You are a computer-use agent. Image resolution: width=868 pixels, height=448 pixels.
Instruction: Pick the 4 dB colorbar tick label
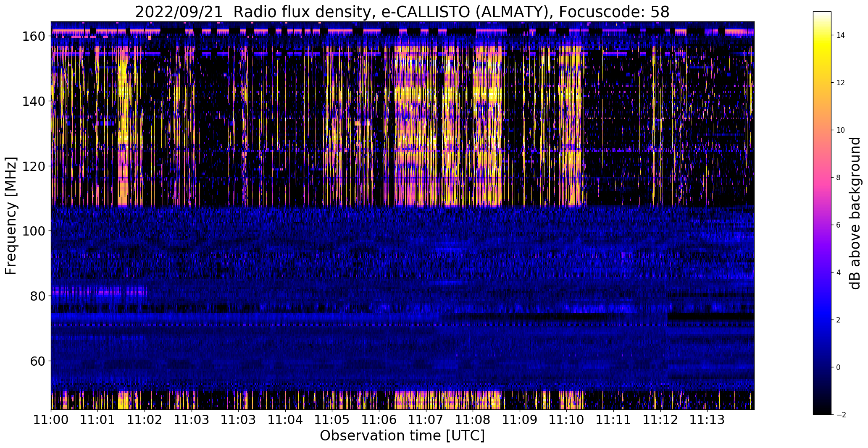coord(839,272)
